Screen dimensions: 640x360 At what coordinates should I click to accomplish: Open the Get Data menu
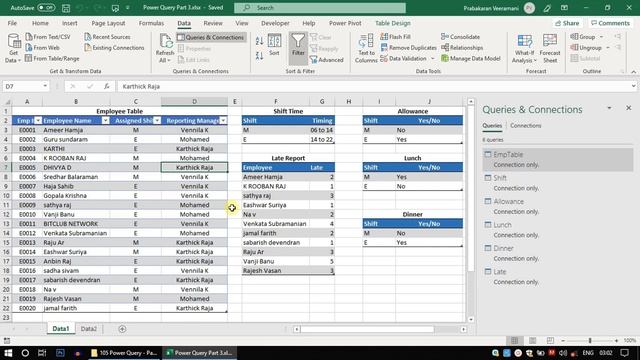click(13, 48)
